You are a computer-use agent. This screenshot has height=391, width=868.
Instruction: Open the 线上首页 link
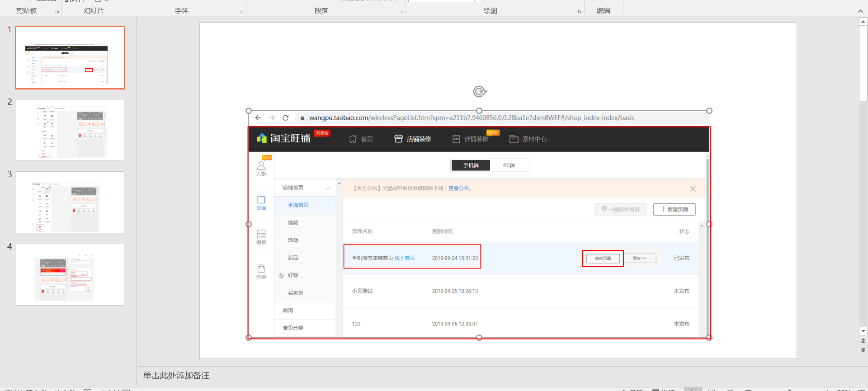coord(405,258)
